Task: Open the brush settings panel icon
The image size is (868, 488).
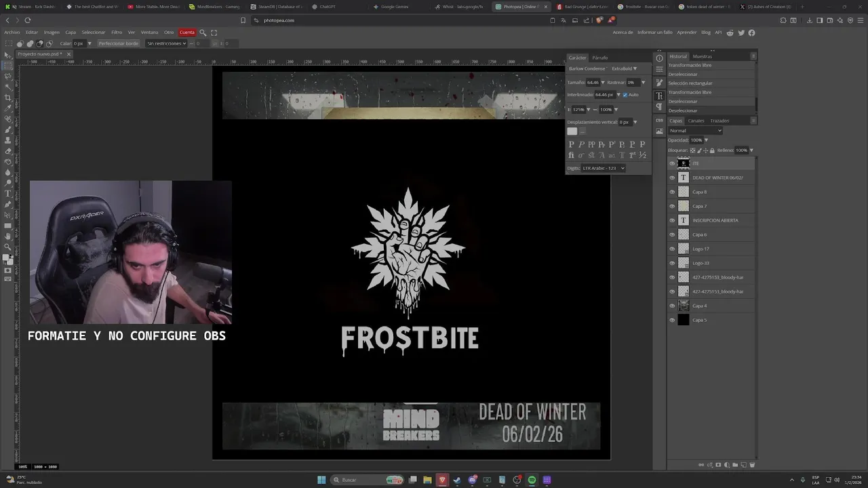Action: point(659,83)
